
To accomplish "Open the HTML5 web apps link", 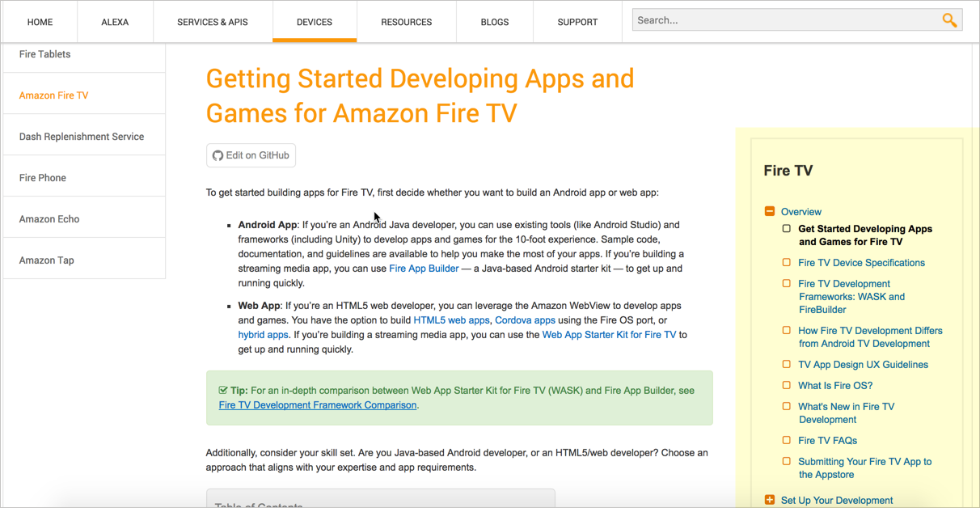I will pos(451,320).
